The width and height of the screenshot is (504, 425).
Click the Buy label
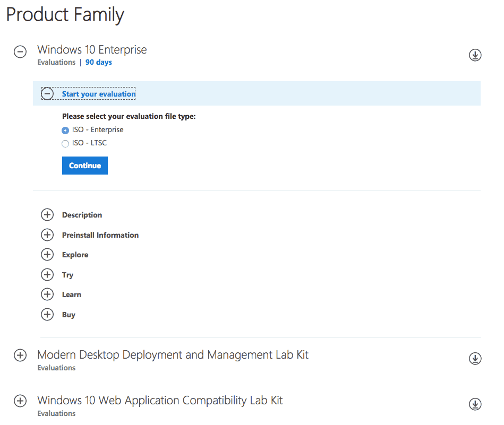(x=69, y=315)
